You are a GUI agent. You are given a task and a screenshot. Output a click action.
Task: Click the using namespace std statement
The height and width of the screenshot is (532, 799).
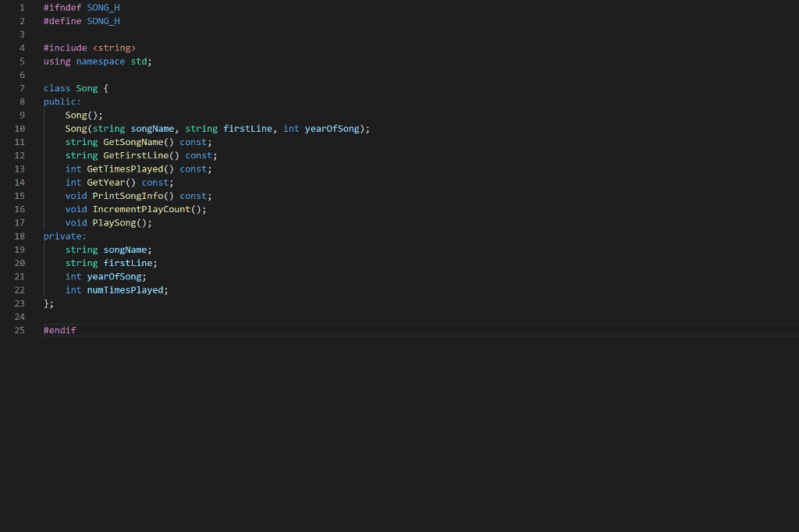coord(96,61)
